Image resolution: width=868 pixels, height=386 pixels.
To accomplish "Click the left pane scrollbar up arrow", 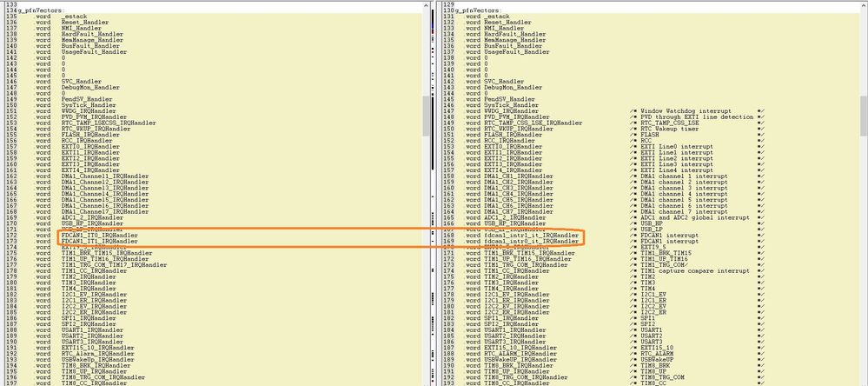I will click(426, 4).
